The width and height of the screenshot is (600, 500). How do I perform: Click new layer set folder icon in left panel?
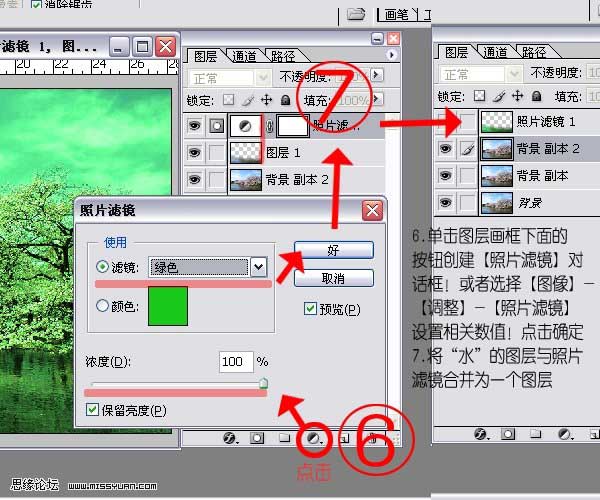click(x=284, y=437)
